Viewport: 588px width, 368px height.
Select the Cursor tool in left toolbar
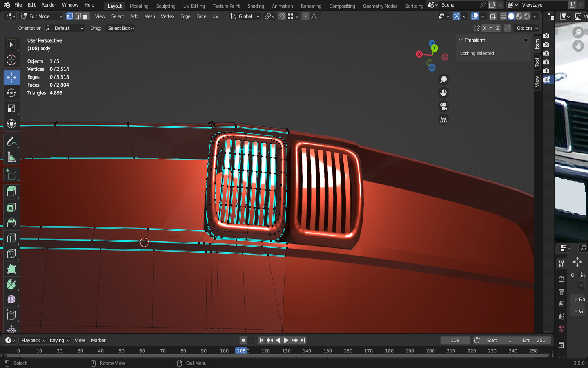(11, 60)
